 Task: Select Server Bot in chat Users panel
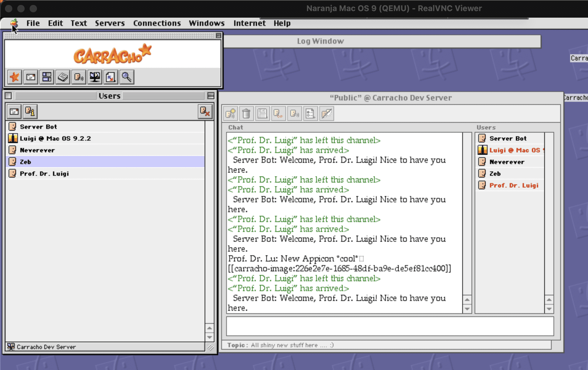[510, 138]
